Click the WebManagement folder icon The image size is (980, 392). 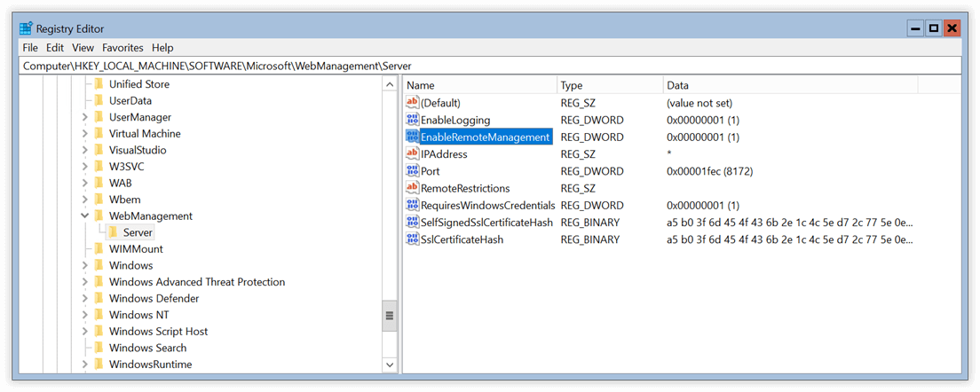[99, 216]
